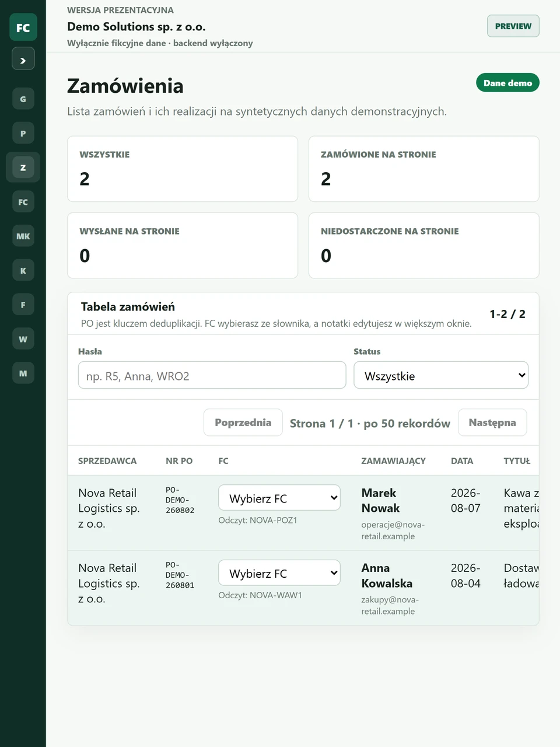Click the PREVIEW button

[x=513, y=26]
